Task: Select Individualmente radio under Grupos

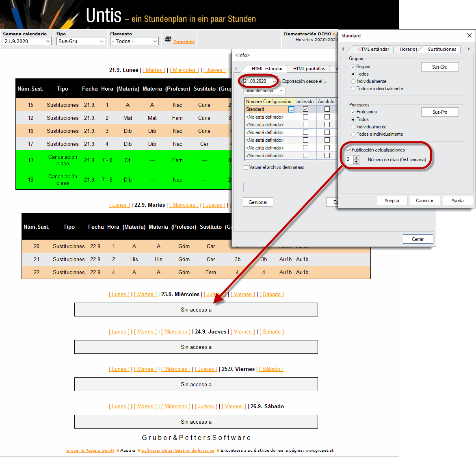Action: coord(353,81)
